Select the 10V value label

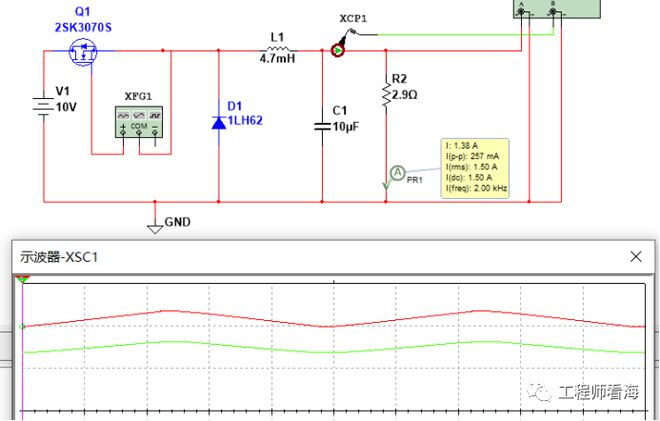coord(66,107)
